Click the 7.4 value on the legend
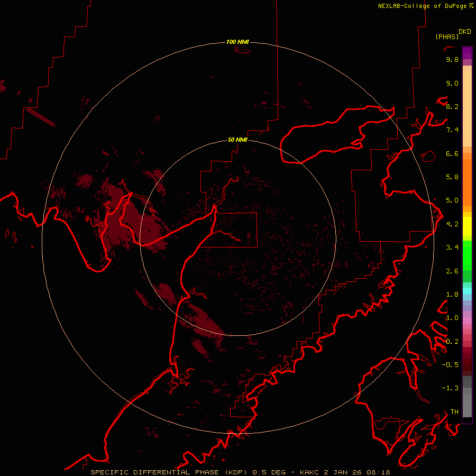 click(452, 130)
